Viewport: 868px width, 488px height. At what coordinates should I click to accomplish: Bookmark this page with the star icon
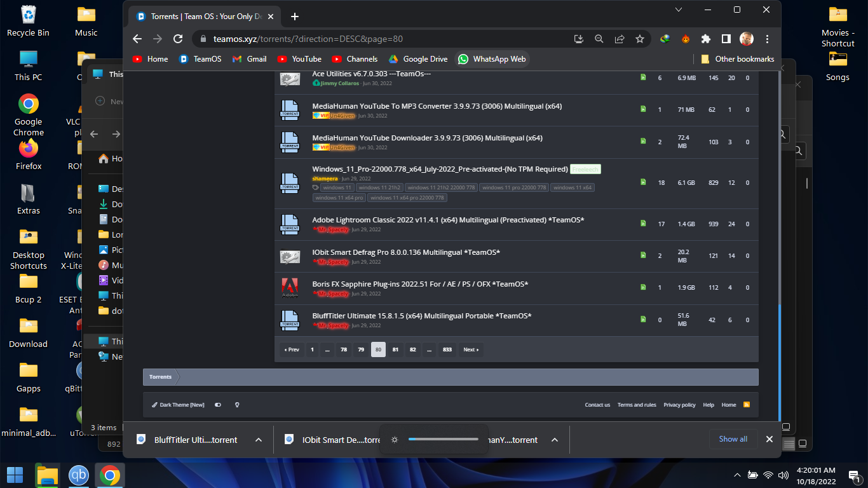click(x=639, y=39)
